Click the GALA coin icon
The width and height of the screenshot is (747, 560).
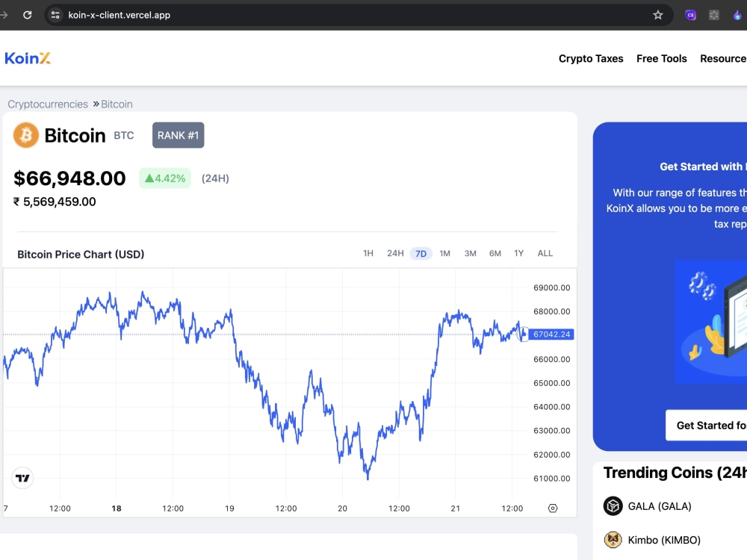613,505
